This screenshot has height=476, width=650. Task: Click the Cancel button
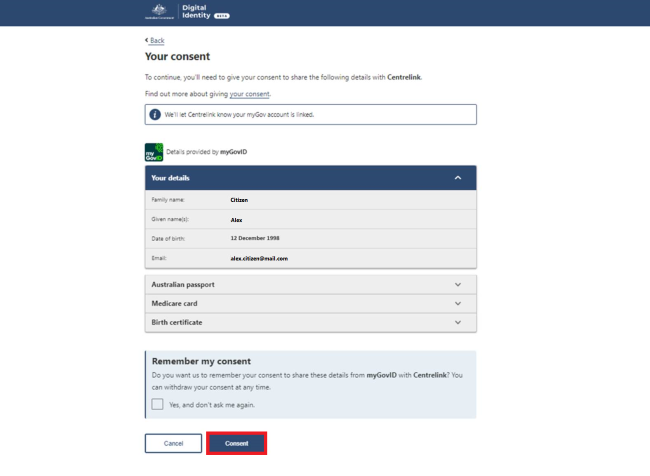(x=173, y=443)
